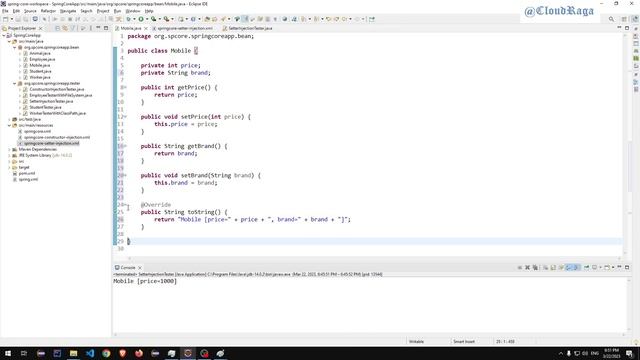
Task: Click the Debug bug toolbar icon
Action: pyautogui.click(x=129, y=19)
